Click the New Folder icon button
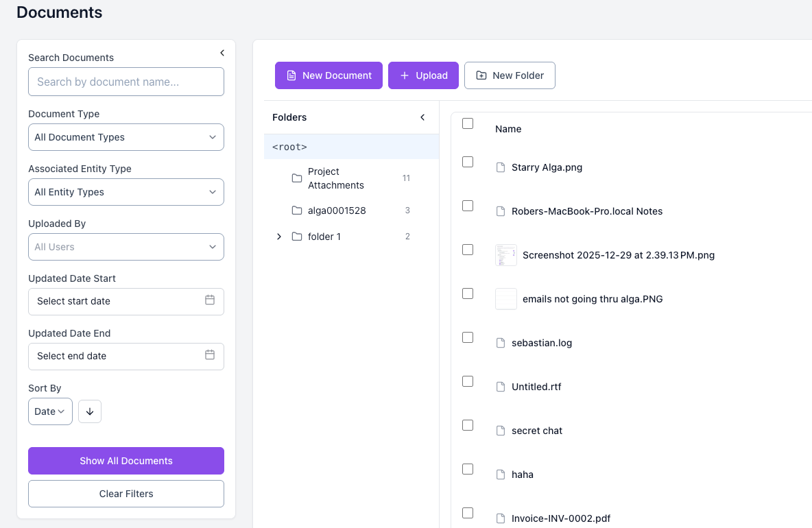The width and height of the screenshot is (812, 528). click(x=482, y=75)
